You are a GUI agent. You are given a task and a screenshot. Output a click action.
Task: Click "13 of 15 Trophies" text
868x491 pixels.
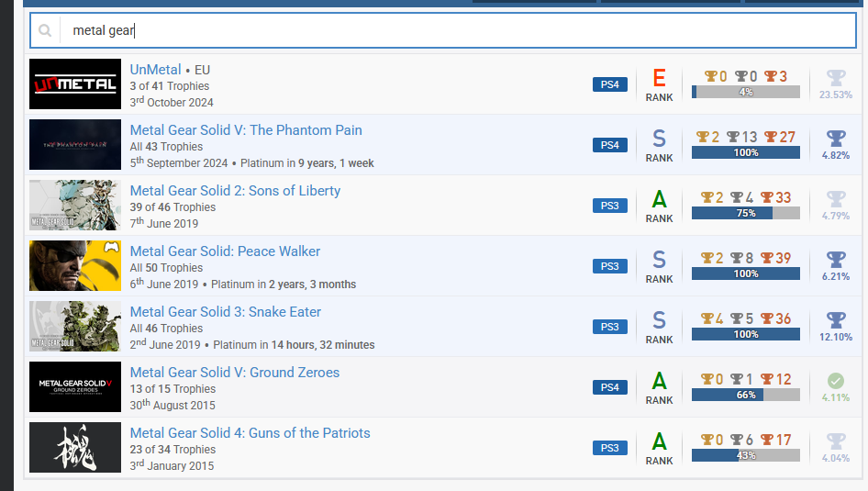point(172,389)
